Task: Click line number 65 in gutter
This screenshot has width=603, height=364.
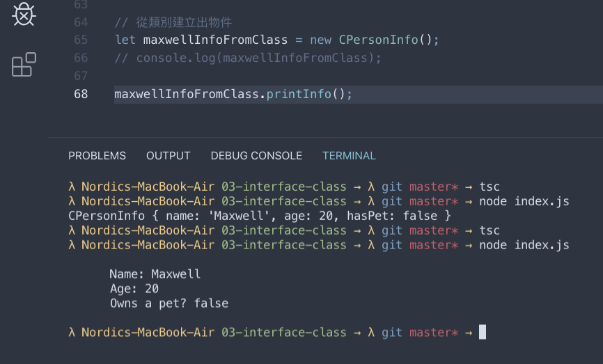Action: click(x=81, y=40)
